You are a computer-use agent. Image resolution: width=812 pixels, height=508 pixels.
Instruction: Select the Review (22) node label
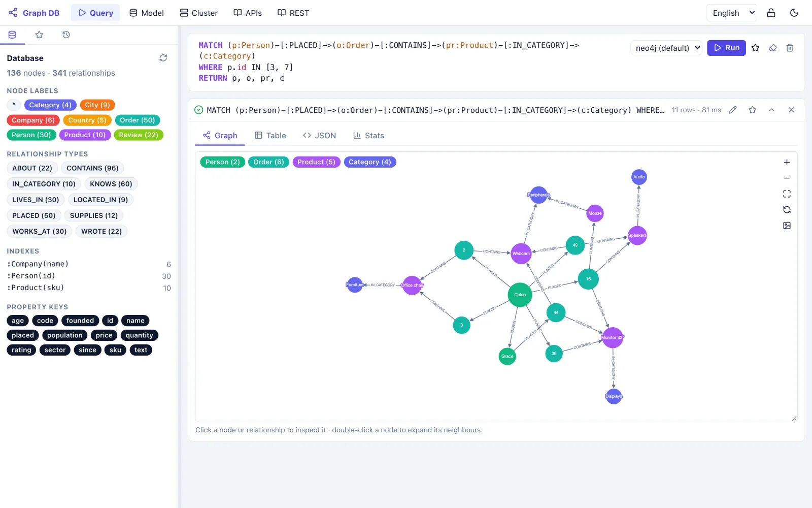point(139,135)
